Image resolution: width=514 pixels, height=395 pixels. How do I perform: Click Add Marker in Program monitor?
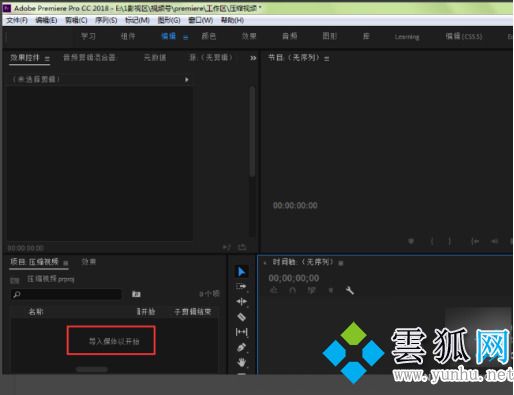pos(411,241)
